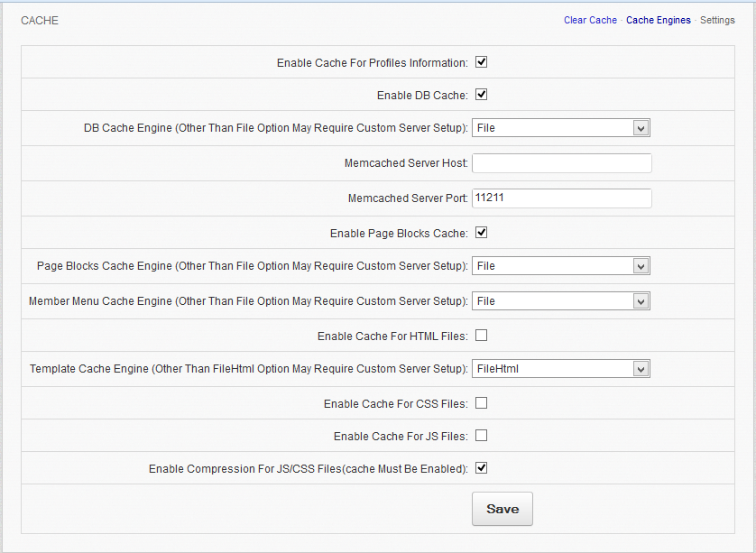
Task: Click the Template Cache Engine dropdown arrow
Action: [641, 368]
